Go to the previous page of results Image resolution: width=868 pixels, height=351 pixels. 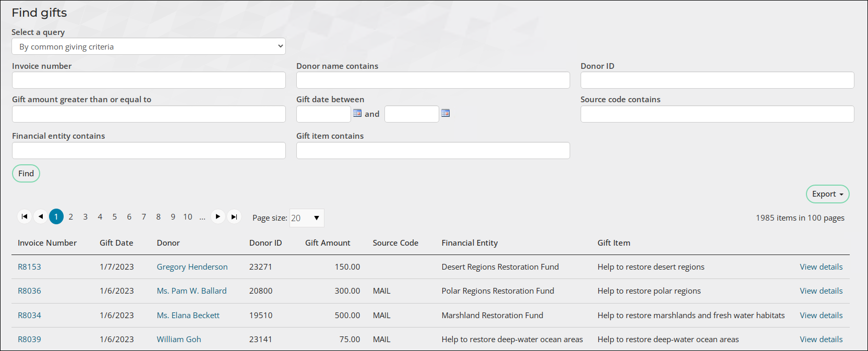pos(41,216)
